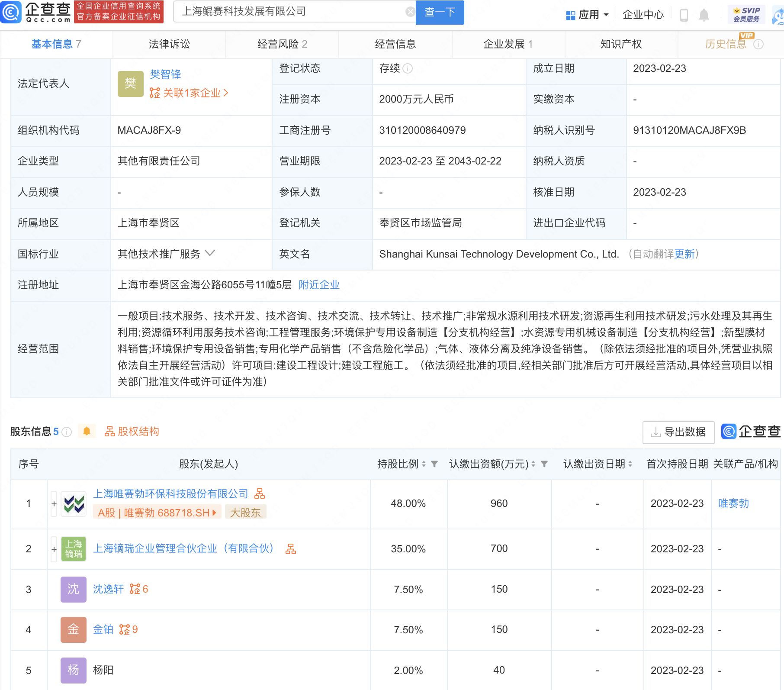Image resolution: width=784 pixels, height=690 pixels.
Task: Filter by 认缴出资额 funnel icon
Action: (x=544, y=464)
